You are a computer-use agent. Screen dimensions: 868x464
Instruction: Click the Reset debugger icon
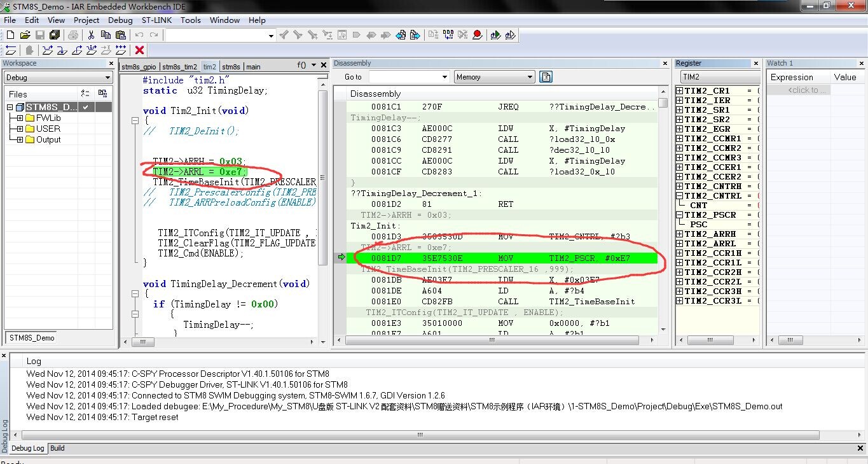(11, 50)
